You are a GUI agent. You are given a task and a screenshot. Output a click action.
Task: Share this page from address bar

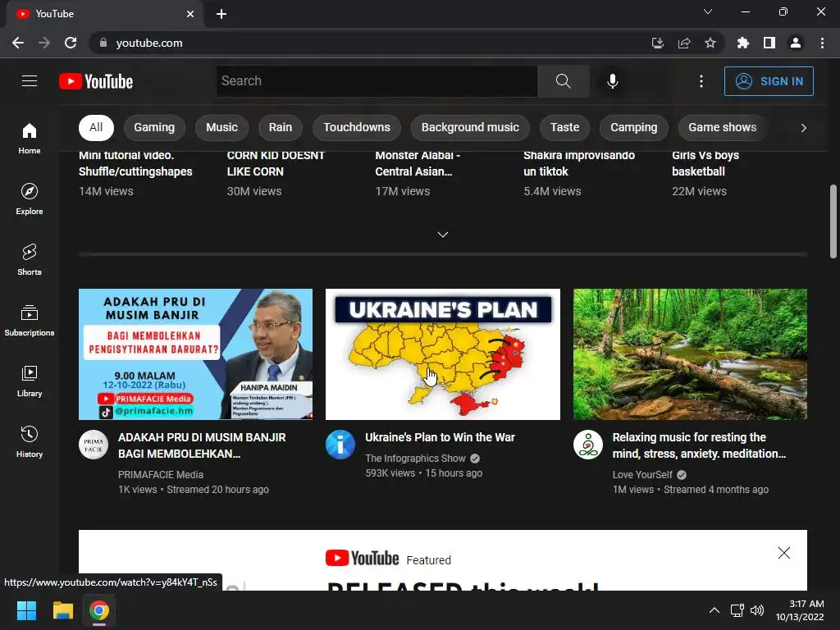click(684, 43)
